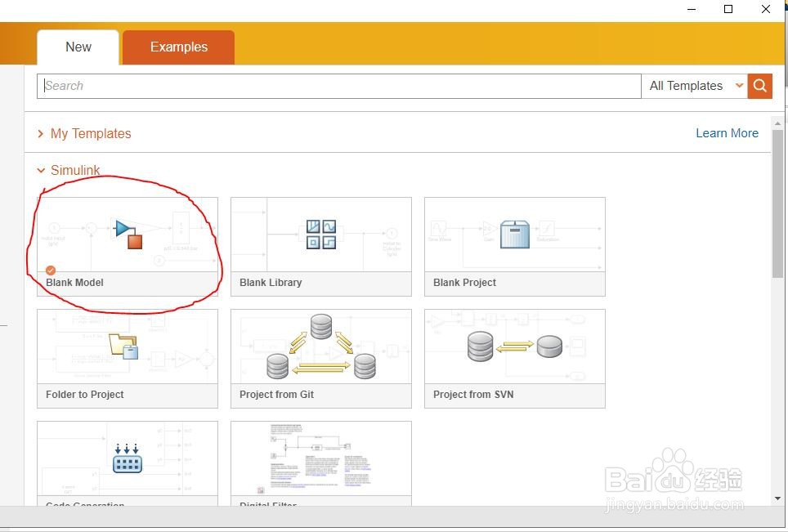Click the scrollbar up arrow
Screen dimensions: 788x532
pos(777,123)
